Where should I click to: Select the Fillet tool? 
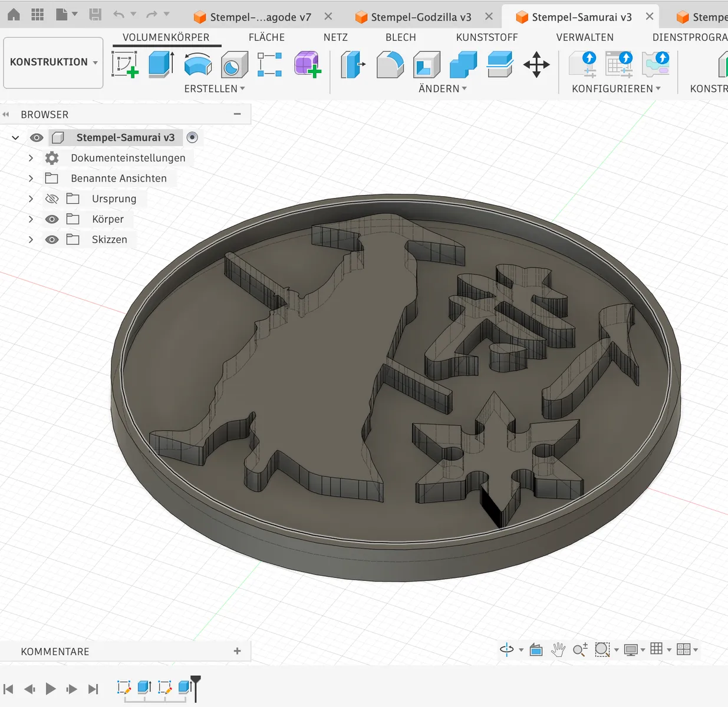(390, 64)
